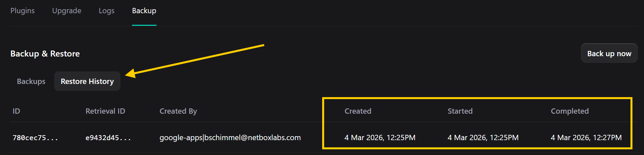Screen dimensions: 644x155
Task: Click the Completed column header
Action: (570, 111)
